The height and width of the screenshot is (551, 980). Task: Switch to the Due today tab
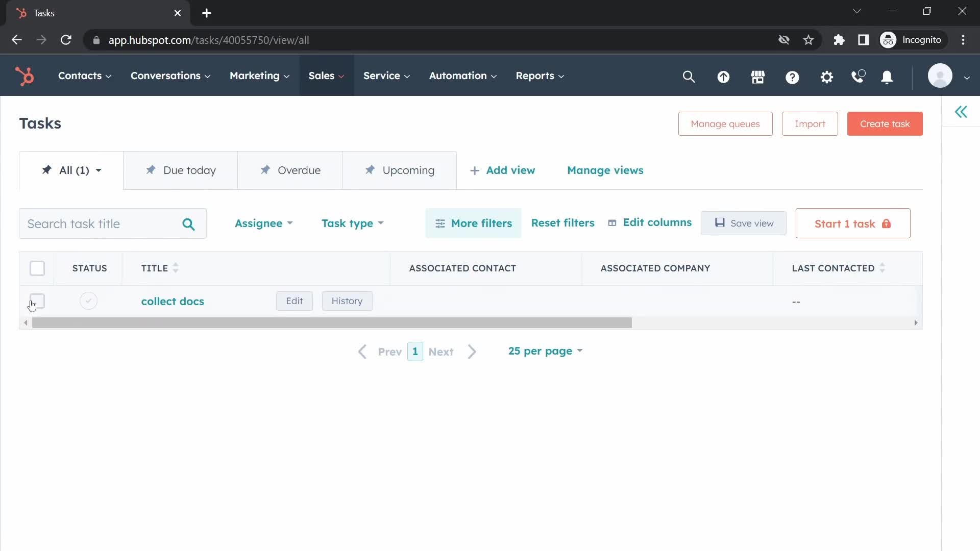click(x=181, y=170)
